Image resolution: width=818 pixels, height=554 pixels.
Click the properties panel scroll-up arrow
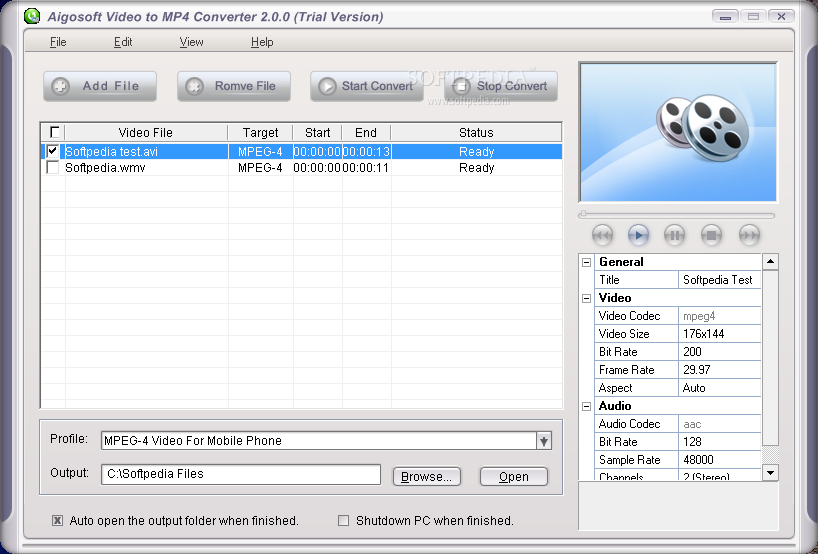770,261
